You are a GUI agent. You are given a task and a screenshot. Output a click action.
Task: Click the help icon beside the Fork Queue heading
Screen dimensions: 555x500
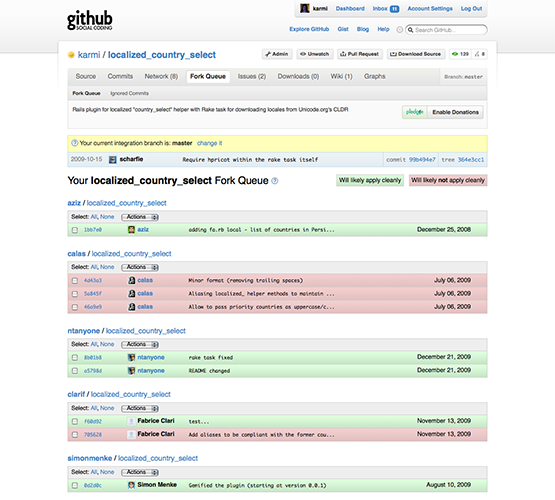(x=275, y=181)
